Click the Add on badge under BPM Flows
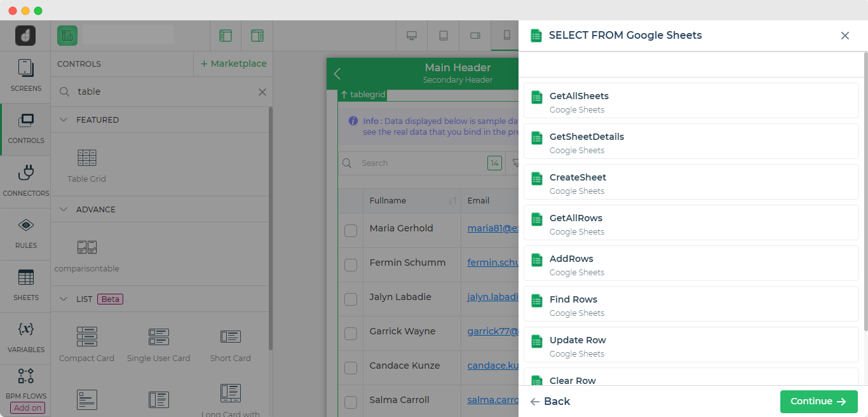This screenshot has height=417, width=868. click(27, 408)
